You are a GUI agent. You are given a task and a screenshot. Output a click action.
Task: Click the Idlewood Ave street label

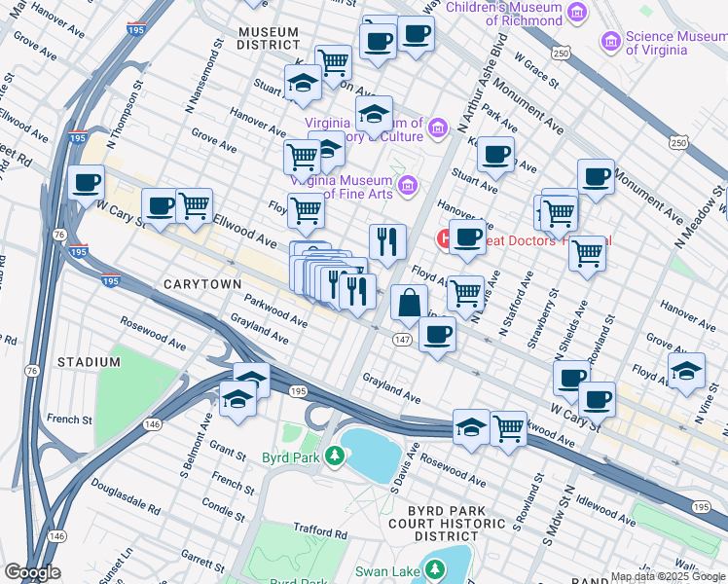pos(606,510)
